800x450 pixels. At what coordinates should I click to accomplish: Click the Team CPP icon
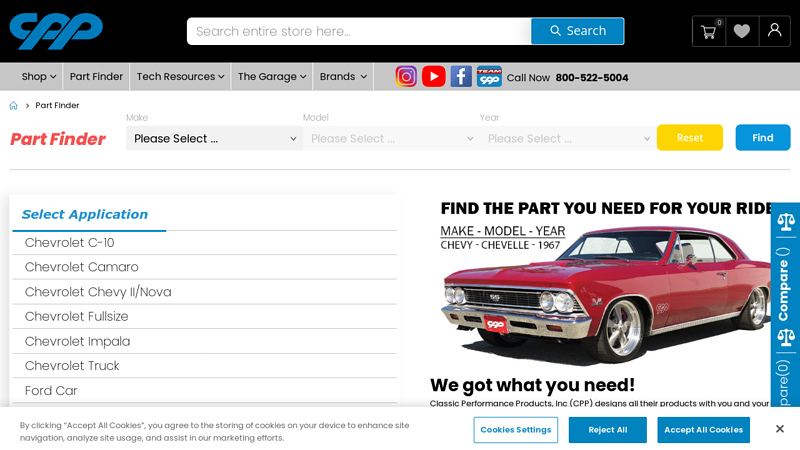pyautogui.click(x=489, y=77)
